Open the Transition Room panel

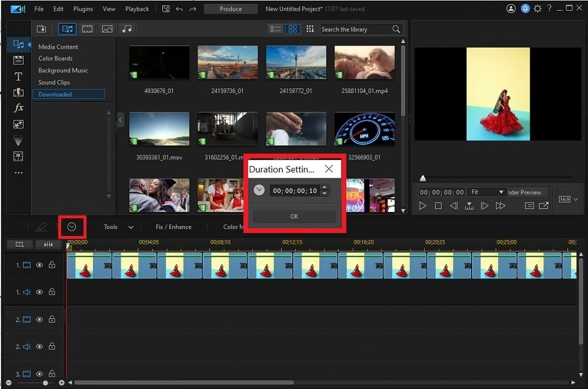[x=19, y=92]
